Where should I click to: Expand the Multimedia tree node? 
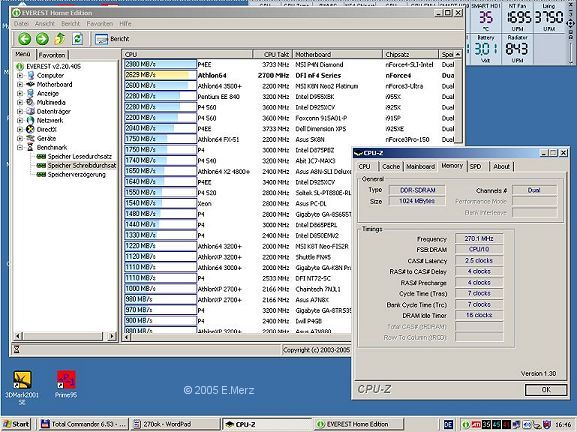click(20, 102)
